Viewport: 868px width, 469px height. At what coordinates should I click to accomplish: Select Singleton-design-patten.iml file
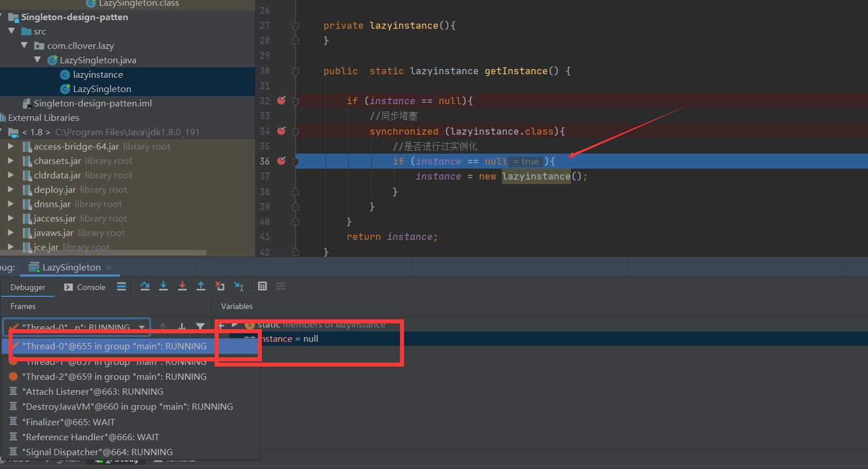(x=127, y=104)
